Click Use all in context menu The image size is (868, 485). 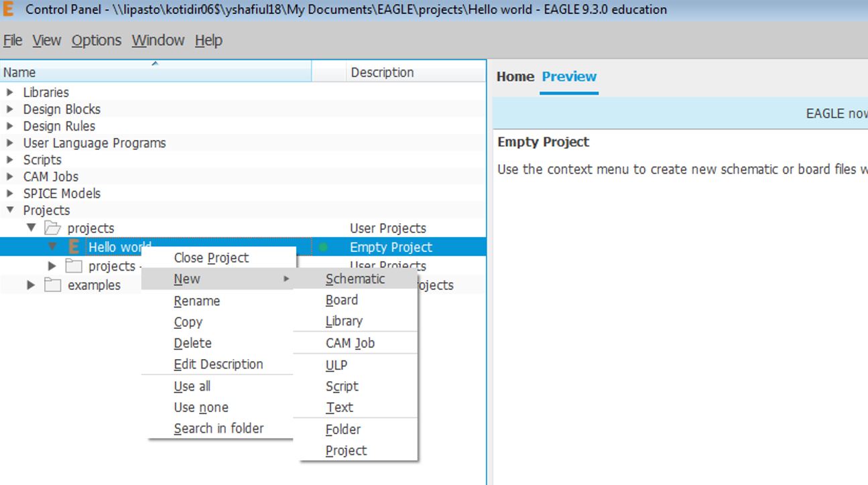point(219,387)
